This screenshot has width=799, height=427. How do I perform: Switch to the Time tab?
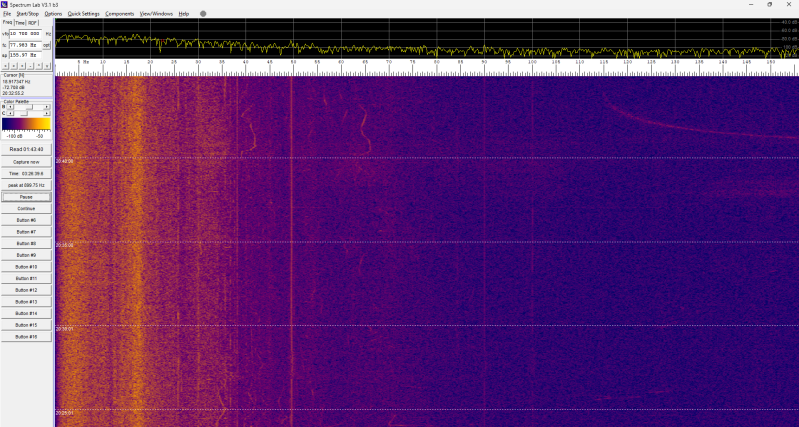tap(20, 23)
